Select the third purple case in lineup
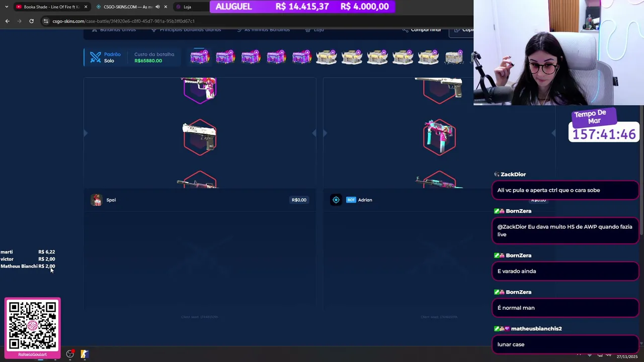Screen dimensions: 644x362 coord(251,57)
